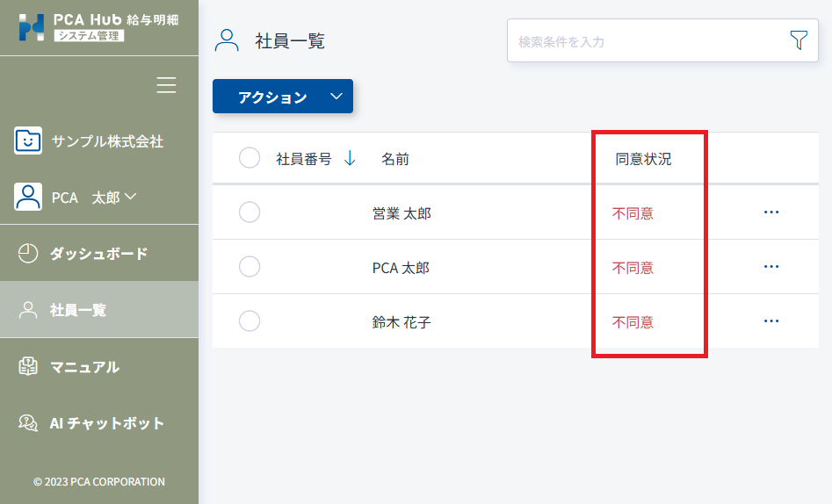The width and height of the screenshot is (832, 504).
Task: Select the checkbox for 営業 太郎
Action: tap(250, 212)
